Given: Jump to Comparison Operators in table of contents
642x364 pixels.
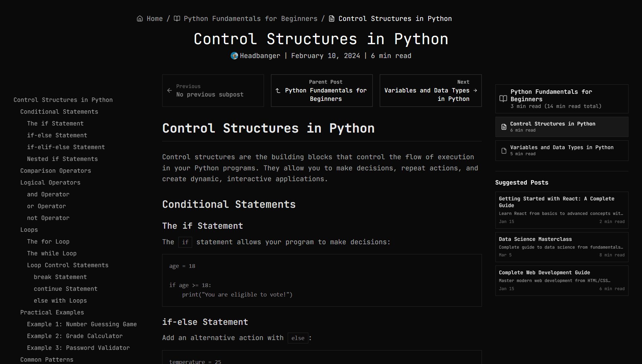Looking at the screenshot, I should click(55, 171).
